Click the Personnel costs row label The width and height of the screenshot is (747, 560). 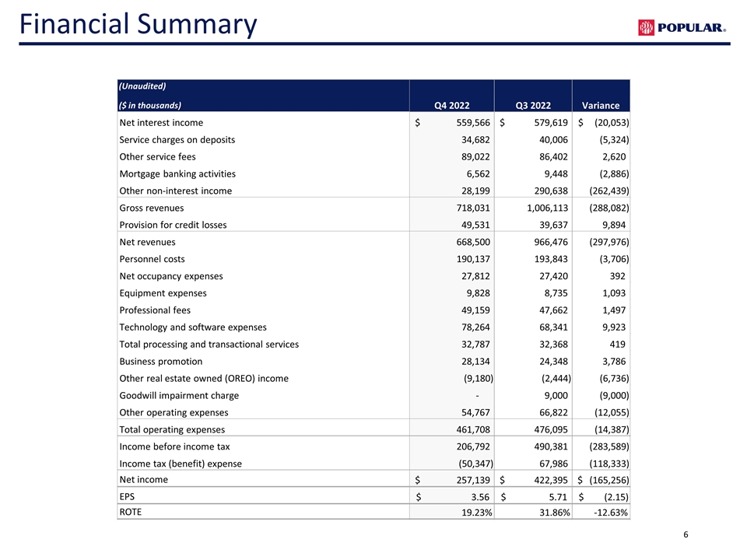coord(152,259)
